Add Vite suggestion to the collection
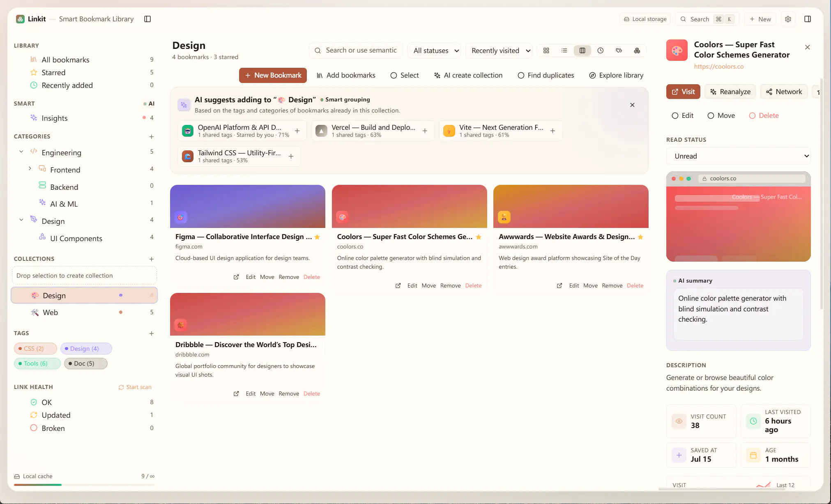The width and height of the screenshot is (831, 504). coord(552,131)
